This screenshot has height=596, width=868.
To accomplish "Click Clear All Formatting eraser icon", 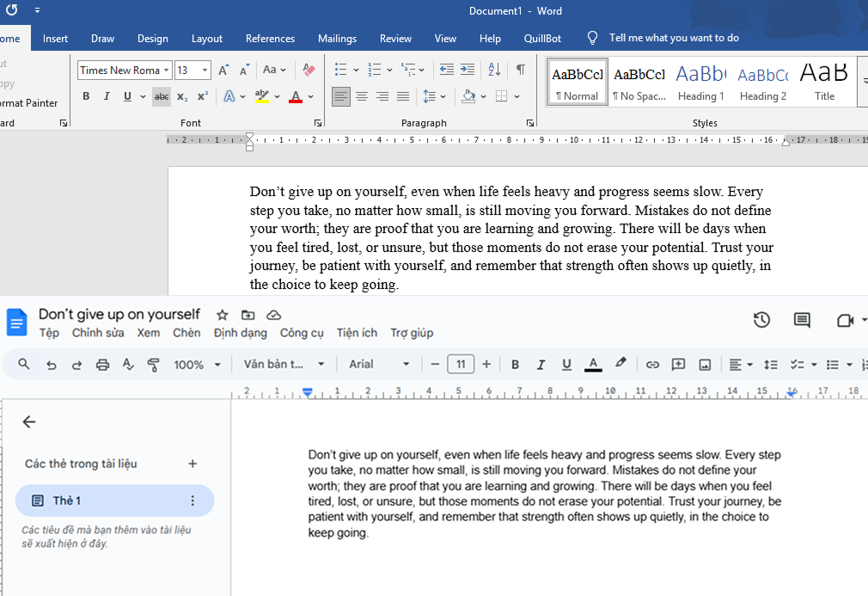I will tap(309, 70).
